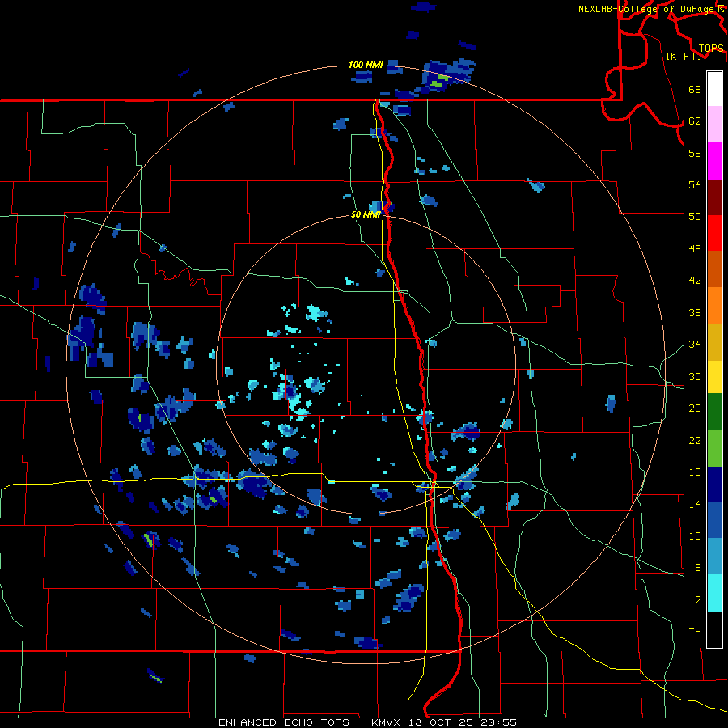Screen dimensions: 728x728
Task: Select the 42 legend value
Action: [695, 281]
